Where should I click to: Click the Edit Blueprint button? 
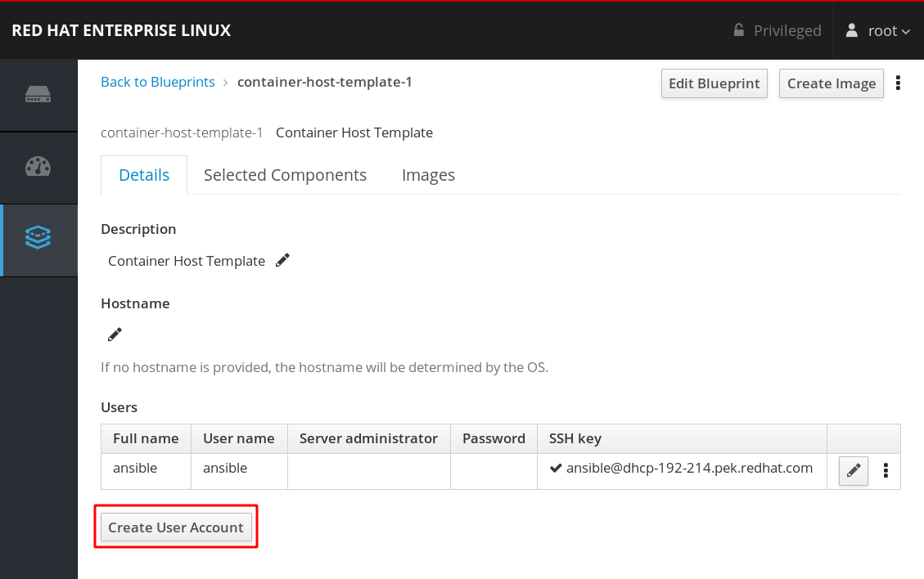tap(714, 83)
